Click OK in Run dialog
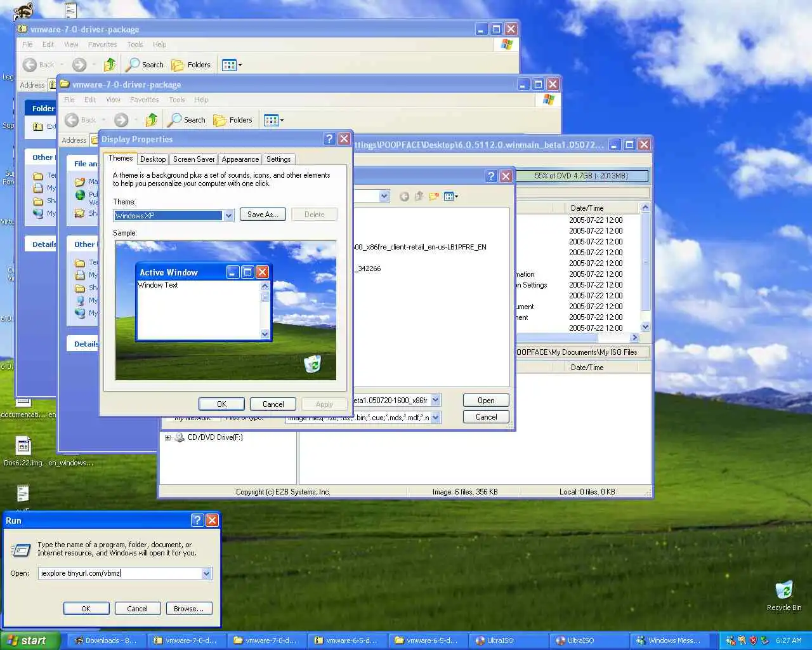This screenshot has width=812, height=650. click(86, 609)
